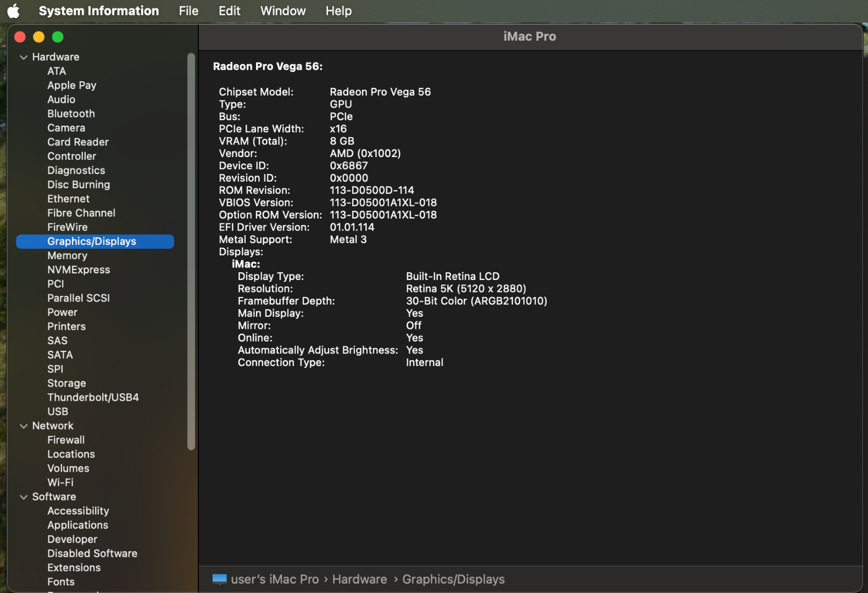Select Applications under Software
This screenshot has height=593, width=868.
[77, 525]
